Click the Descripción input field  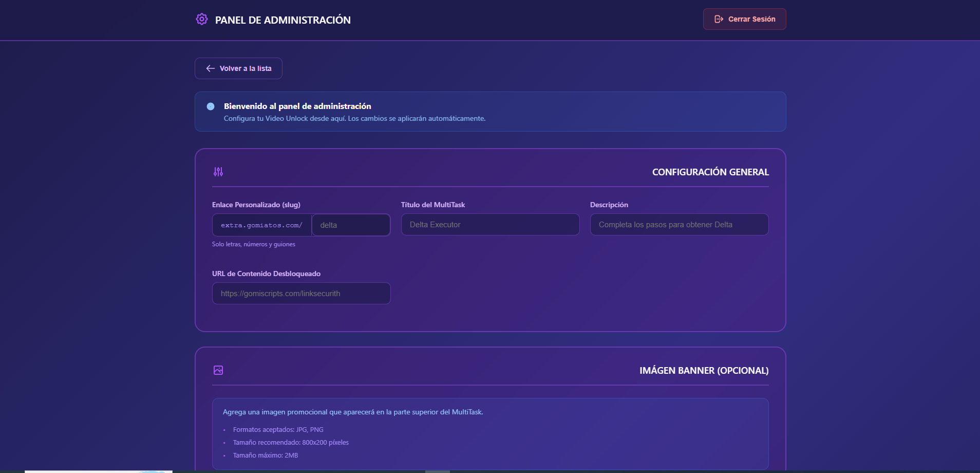(680, 225)
